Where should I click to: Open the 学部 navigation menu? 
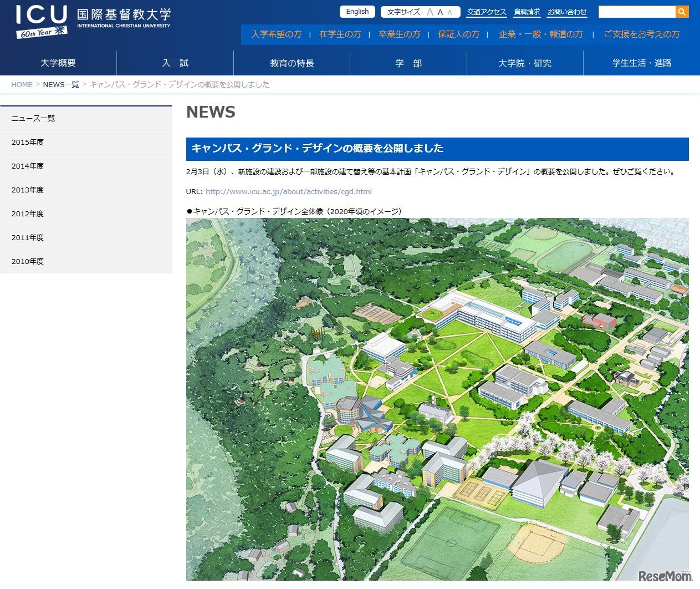coord(408,63)
